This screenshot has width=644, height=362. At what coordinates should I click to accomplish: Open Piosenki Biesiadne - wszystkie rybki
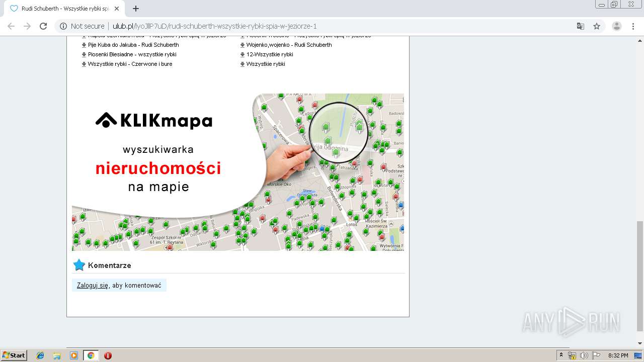pyautogui.click(x=132, y=54)
